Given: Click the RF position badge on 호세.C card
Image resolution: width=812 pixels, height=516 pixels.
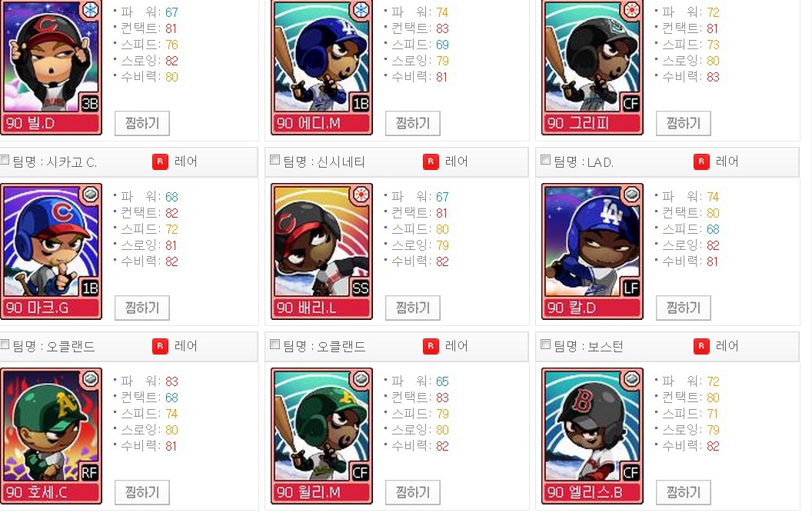Looking at the screenshot, I should point(90,472).
